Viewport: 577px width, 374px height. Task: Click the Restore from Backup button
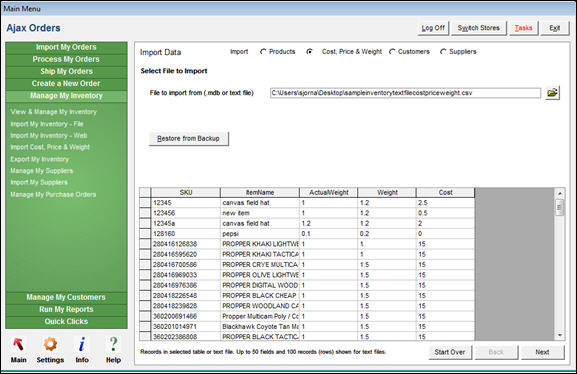[188, 138]
